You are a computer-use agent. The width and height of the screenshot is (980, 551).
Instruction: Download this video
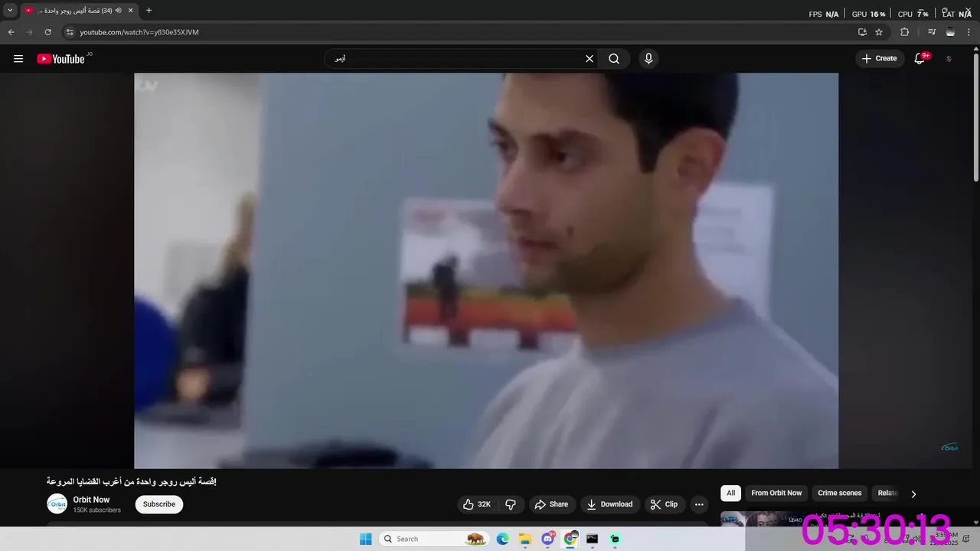(610, 504)
